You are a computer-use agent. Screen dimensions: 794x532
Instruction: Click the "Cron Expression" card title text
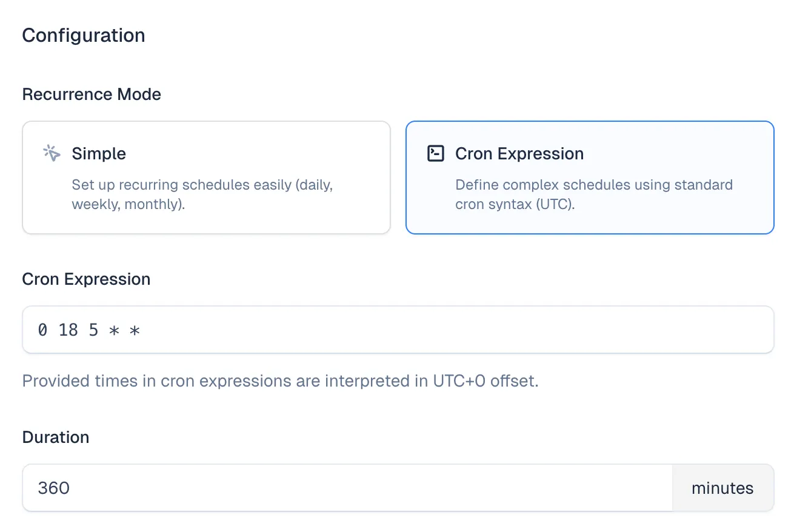click(x=519, y=154)
